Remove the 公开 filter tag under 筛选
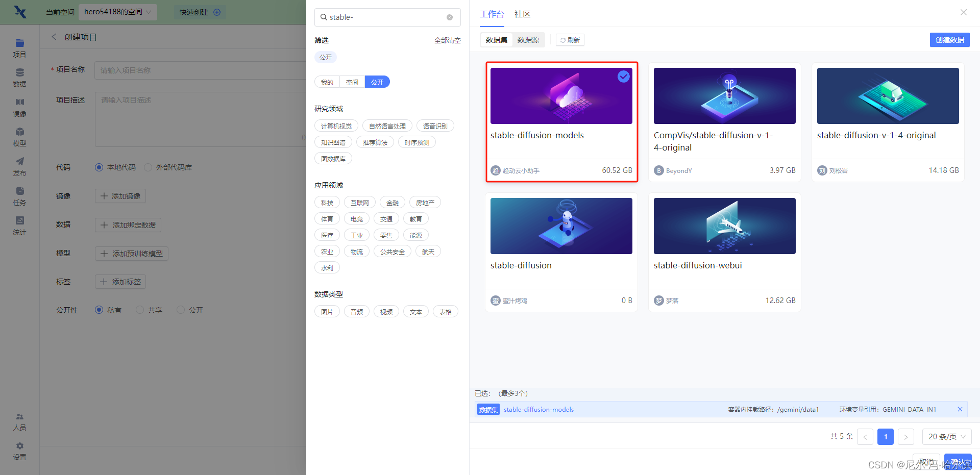 pyautogui.click(x=326, y=57)
